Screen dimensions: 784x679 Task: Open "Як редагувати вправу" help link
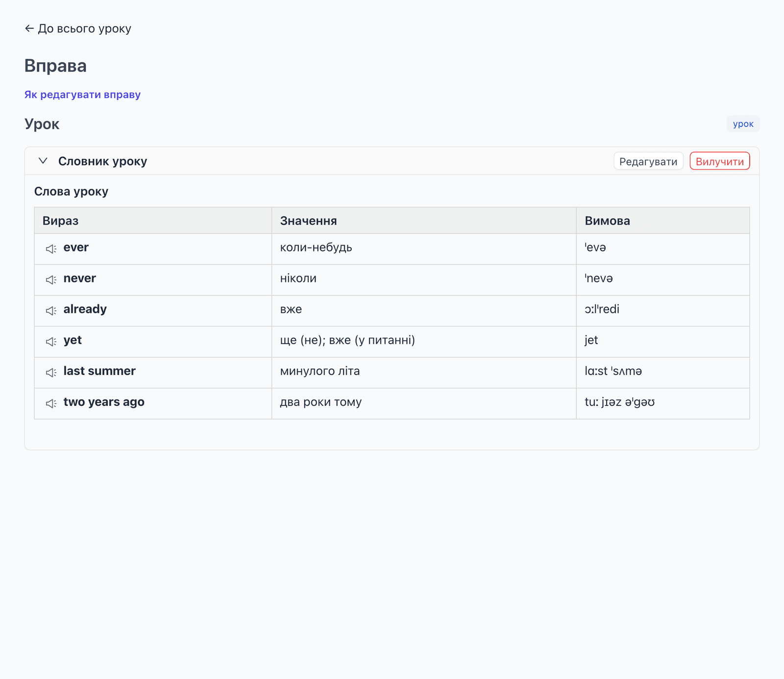tap(82, 95)
